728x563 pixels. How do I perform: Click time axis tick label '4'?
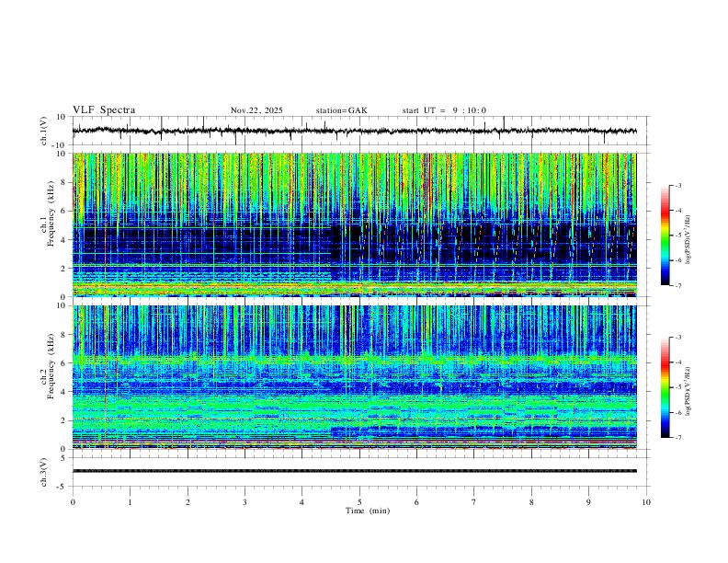(301, 502)
